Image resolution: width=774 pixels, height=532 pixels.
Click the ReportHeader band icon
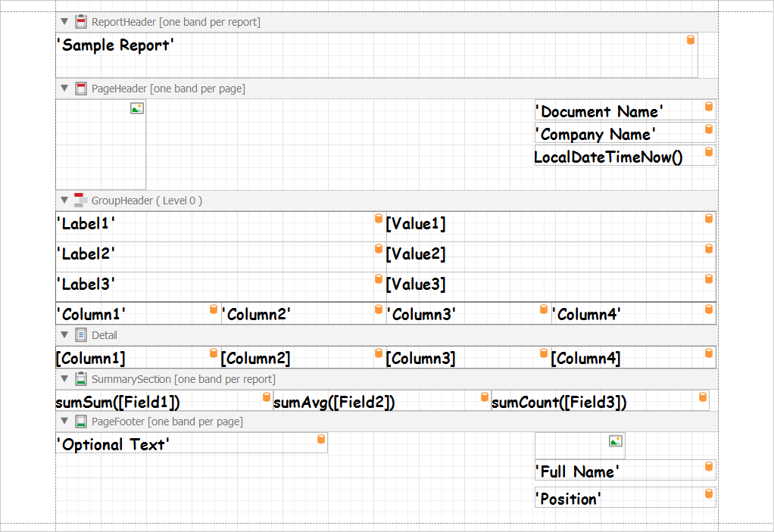(80, 22)
